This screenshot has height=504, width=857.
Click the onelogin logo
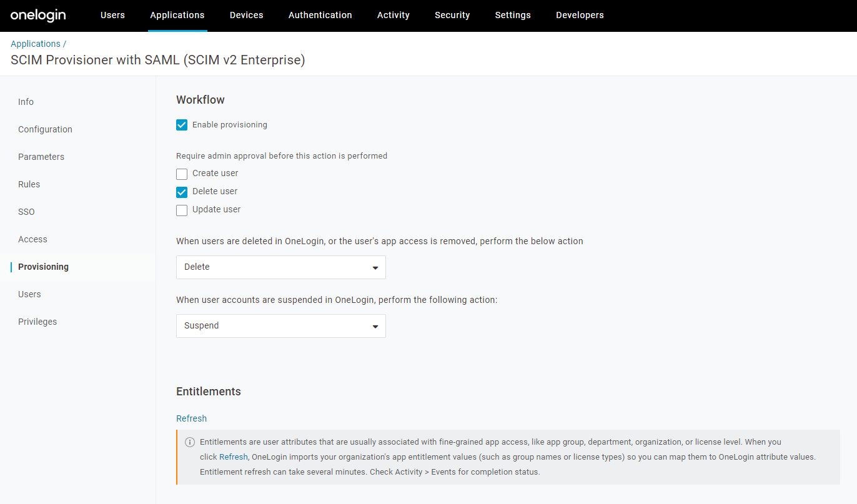point(37,15)
